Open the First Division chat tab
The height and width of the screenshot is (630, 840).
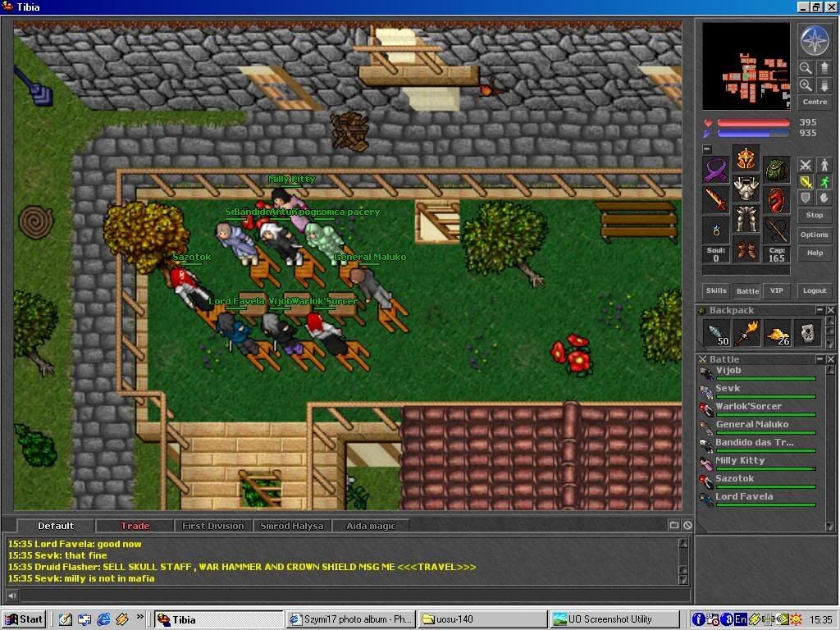coord(213,526)
